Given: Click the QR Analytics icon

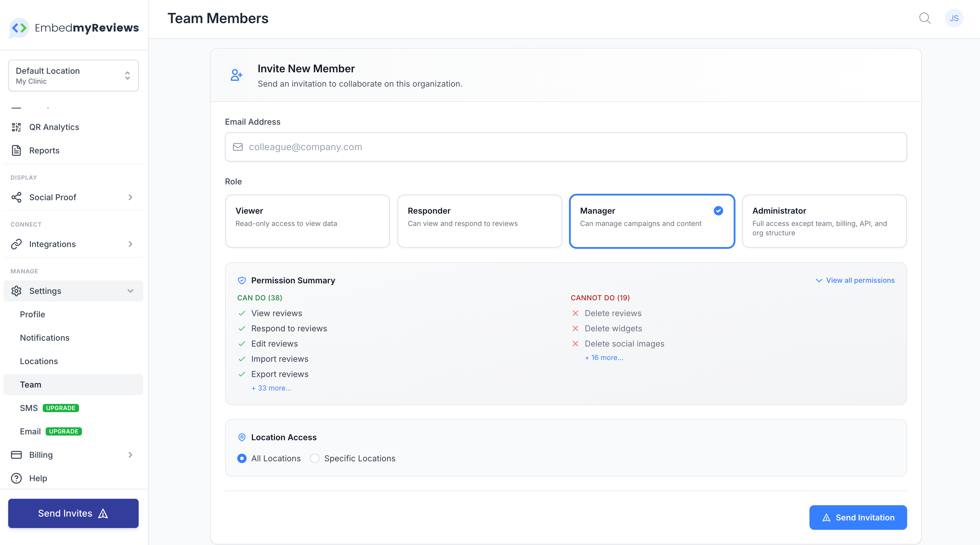Looking at the screenshot, I should [16, 127].
